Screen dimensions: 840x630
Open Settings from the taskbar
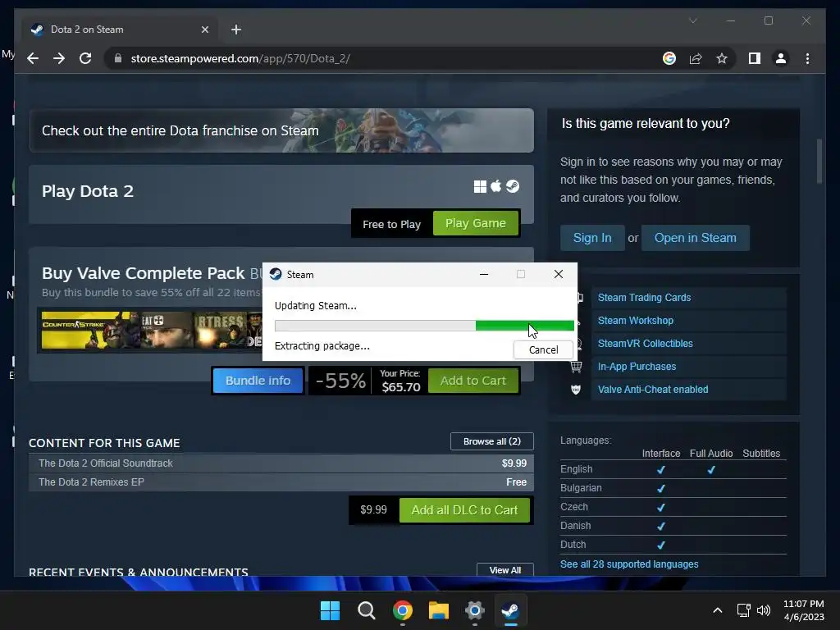pos(475,610)
